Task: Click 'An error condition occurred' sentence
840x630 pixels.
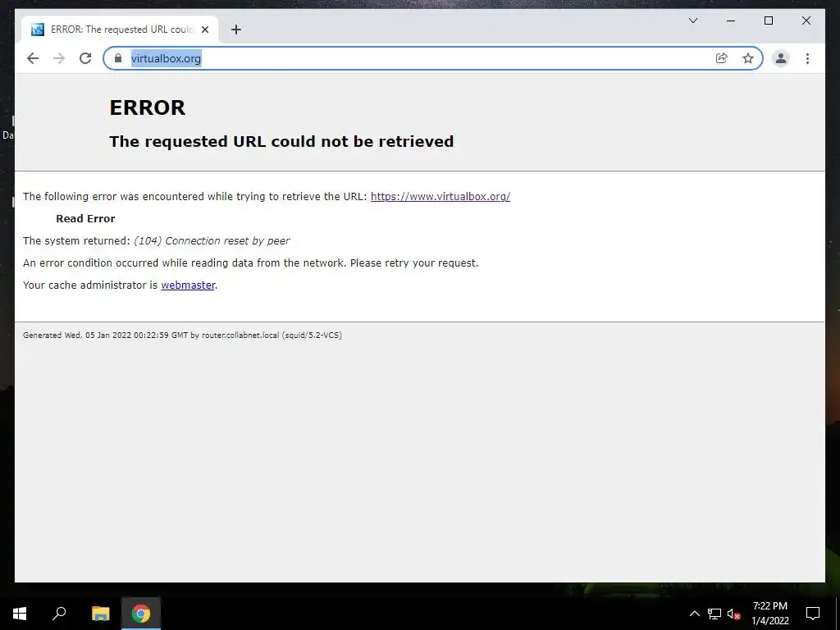Action: pyautogui.click(x=251, y=263)
